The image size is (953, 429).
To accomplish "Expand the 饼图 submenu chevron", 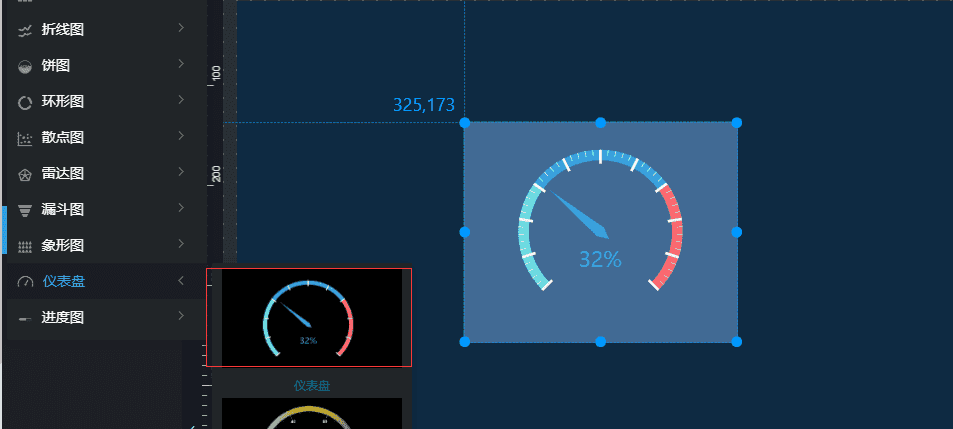I will pyautogui.click(x=181, y=64).
